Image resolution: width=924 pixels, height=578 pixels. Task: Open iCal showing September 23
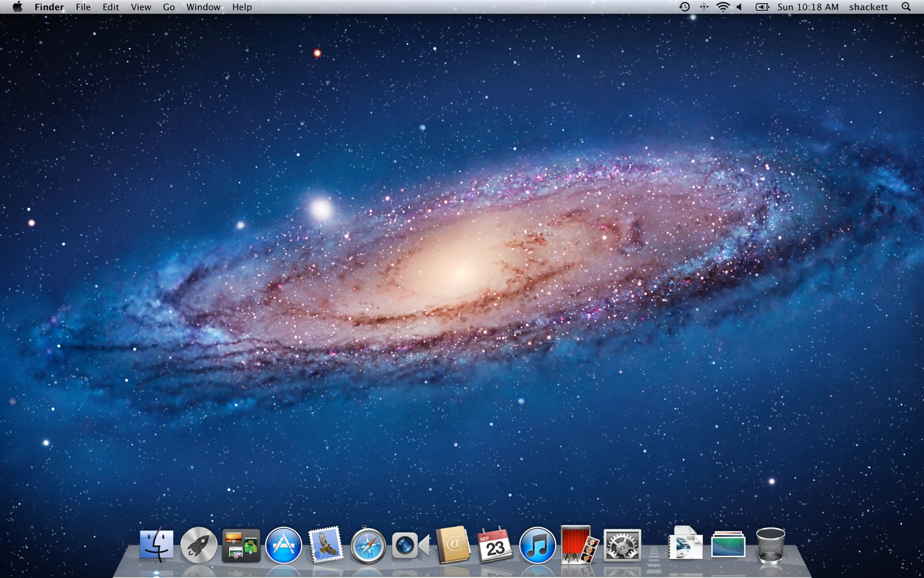tap(494, 545)
